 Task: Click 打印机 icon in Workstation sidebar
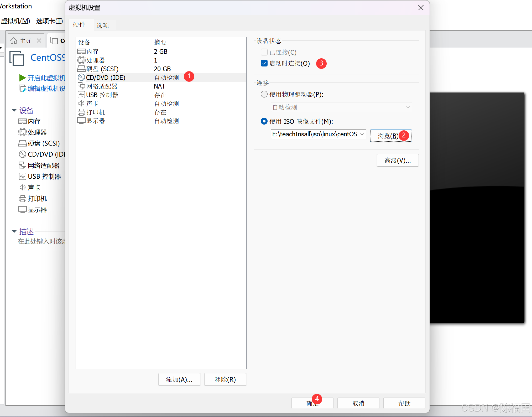[x=23, y=199]
